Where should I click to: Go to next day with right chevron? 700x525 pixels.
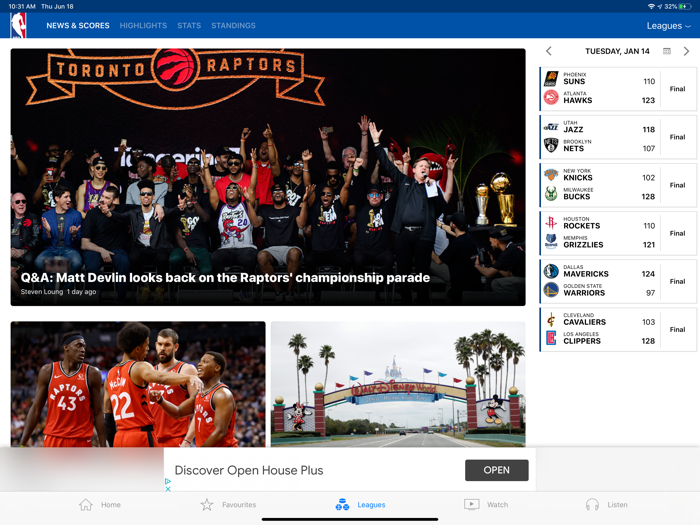point(686,51)
